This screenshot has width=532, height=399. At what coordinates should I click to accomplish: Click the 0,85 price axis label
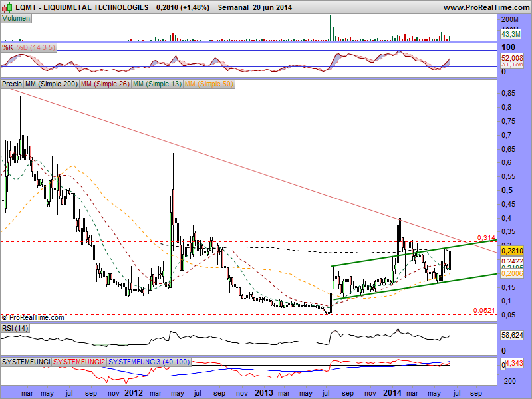click(508, 93)
